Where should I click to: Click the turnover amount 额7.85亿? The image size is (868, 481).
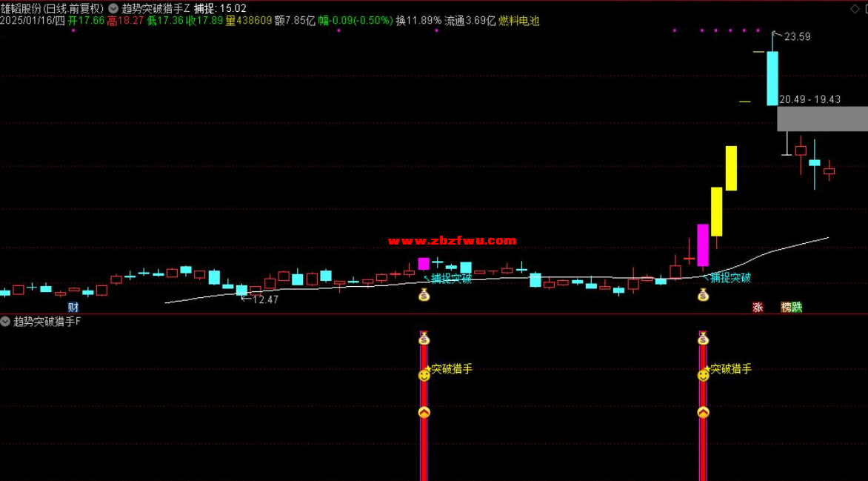coord(295,21)
